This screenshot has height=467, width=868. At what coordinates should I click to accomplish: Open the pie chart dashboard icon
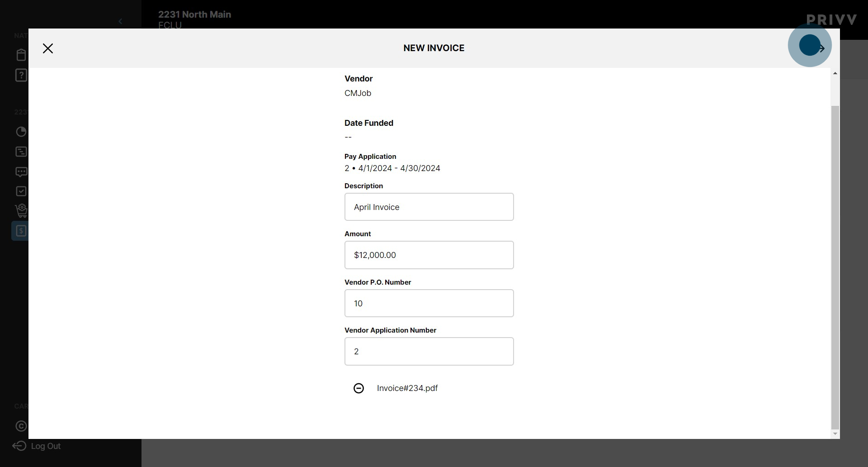tap(21, 132)
